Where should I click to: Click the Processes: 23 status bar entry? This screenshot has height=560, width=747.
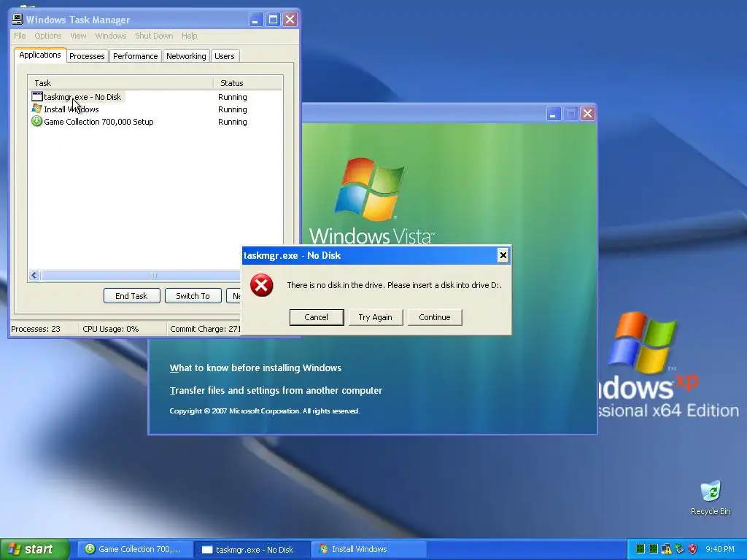click(x=44, y=329)
